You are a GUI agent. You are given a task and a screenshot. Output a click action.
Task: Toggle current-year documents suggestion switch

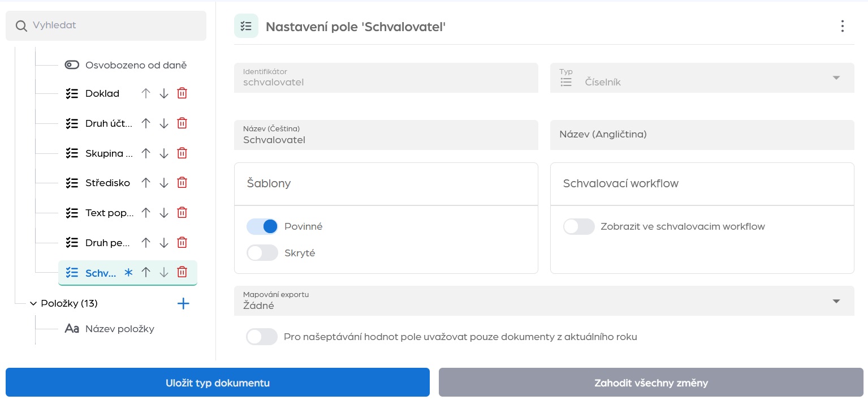point(262,337)
